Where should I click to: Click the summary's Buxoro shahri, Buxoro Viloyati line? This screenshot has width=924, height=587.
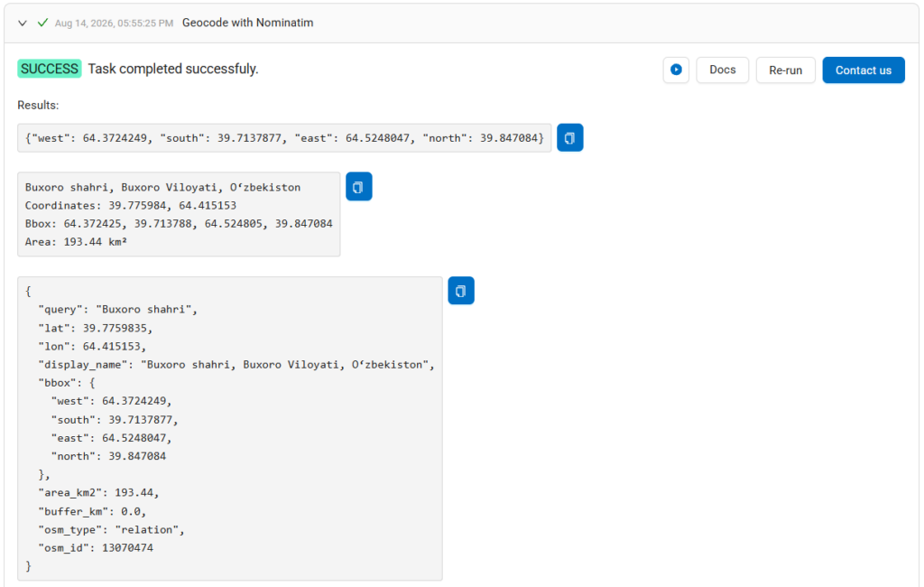pos(162,187)
